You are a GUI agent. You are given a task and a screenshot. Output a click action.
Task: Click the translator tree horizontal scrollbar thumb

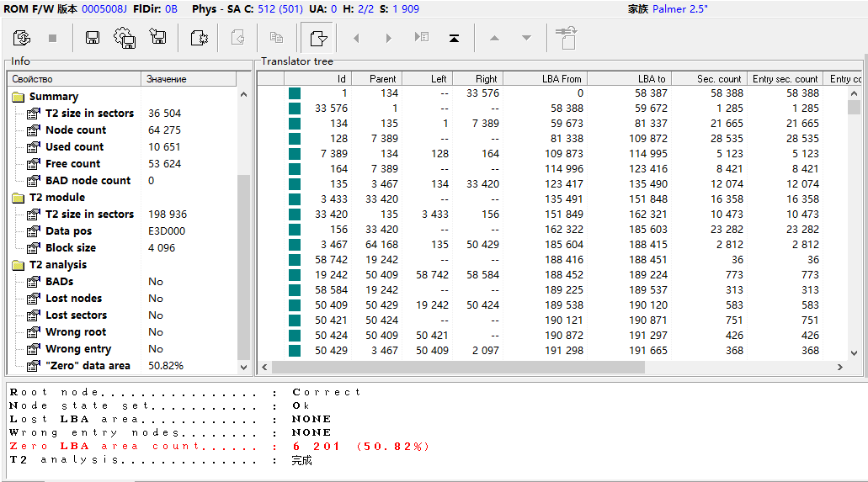pyautogui.click(x=458, y=367)
